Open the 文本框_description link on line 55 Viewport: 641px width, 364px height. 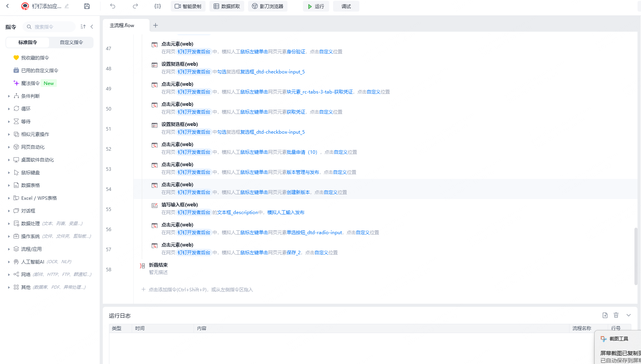(238, 213)
